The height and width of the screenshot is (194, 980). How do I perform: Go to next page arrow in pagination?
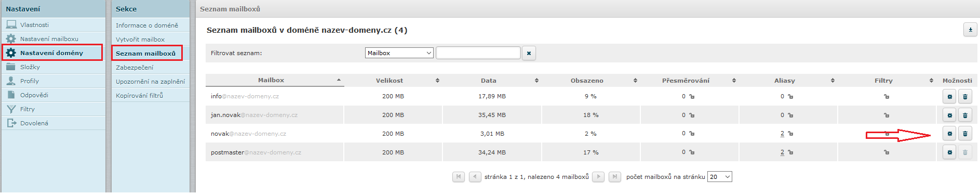coord(598,177)
